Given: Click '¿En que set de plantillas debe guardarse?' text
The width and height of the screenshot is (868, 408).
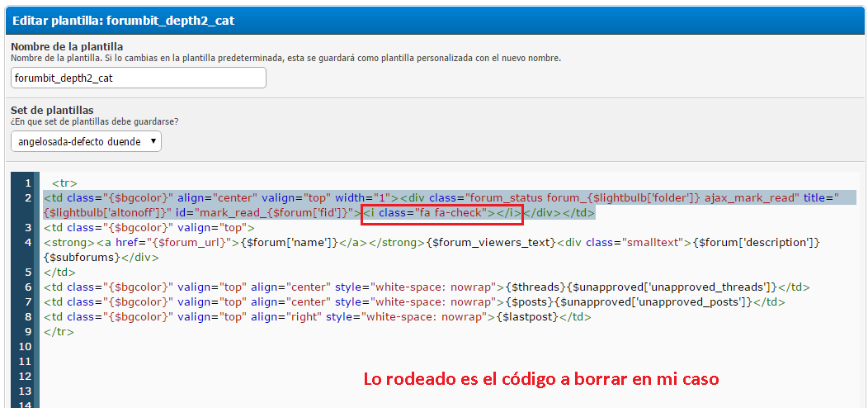Looking at the screenshot, I should [95, 121].
